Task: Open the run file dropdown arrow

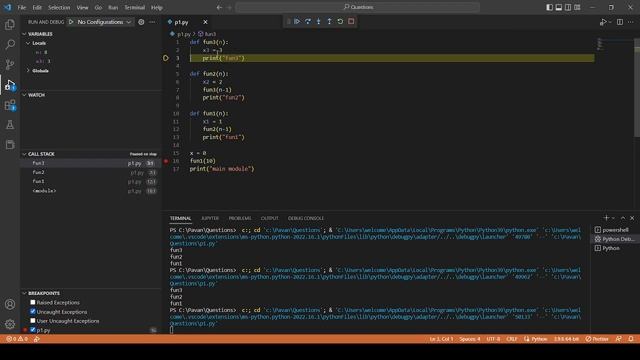Action: (610, 22)
